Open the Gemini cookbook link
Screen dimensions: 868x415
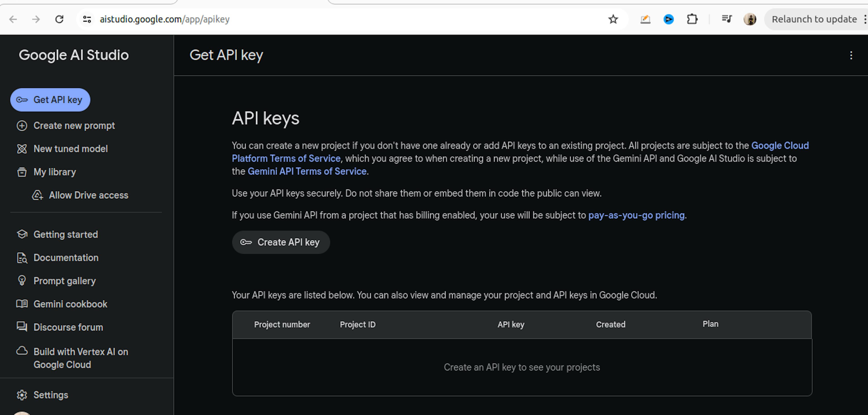point(62,304)
